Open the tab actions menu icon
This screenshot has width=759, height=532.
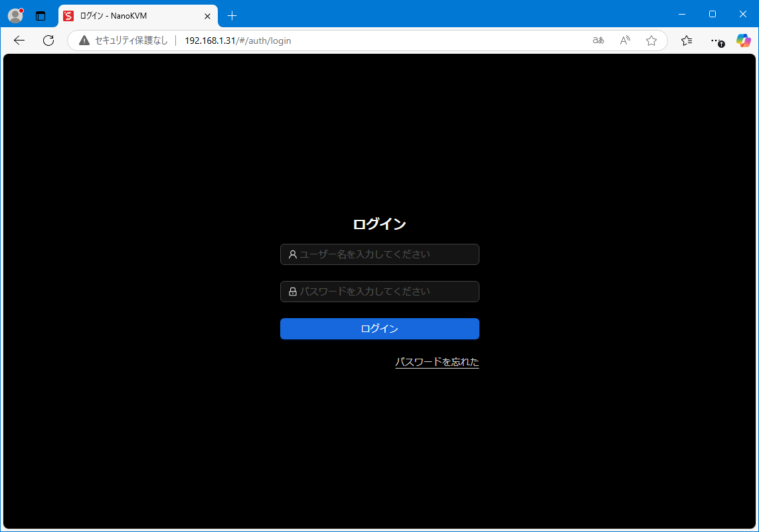click(41, 16)
